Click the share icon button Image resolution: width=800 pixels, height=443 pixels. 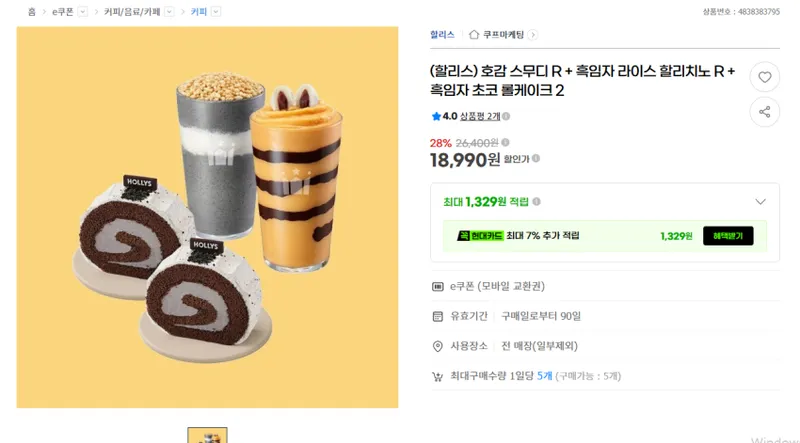[764, 112]
